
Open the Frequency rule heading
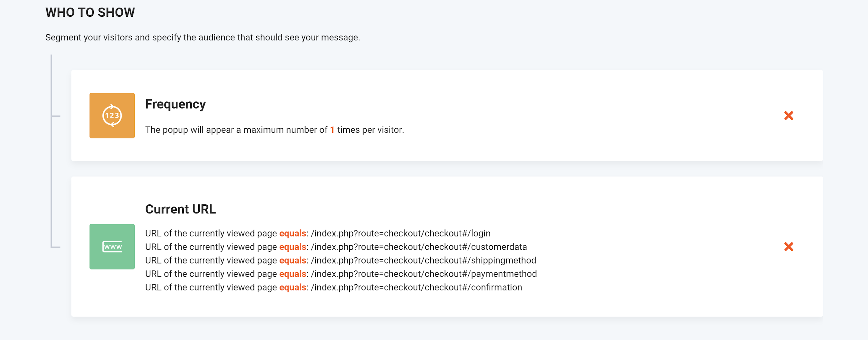[x=175, y=104]
